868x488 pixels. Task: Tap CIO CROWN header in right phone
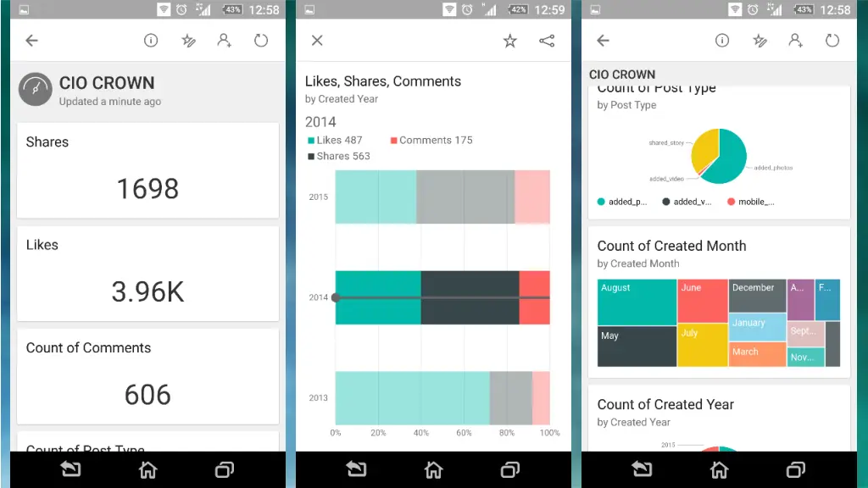(621, 75)
